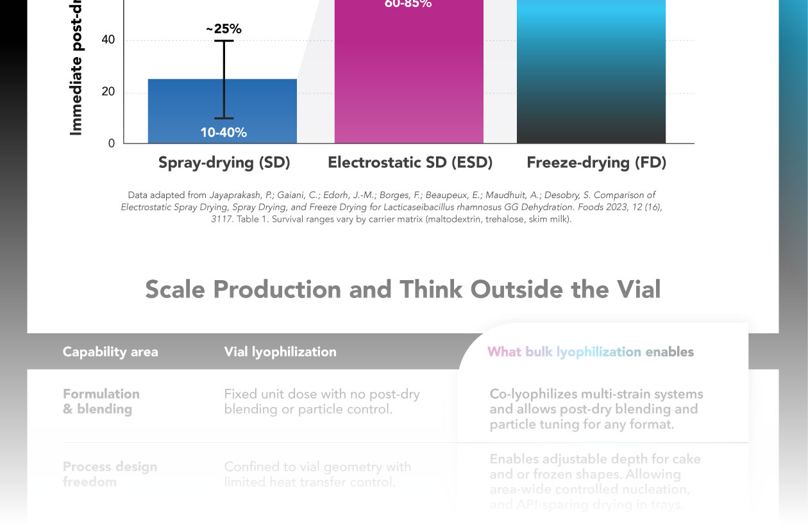Select the Freeze-drying (FD) axis label
Screen dimensions: 808x532
click(x=596, y=163)
